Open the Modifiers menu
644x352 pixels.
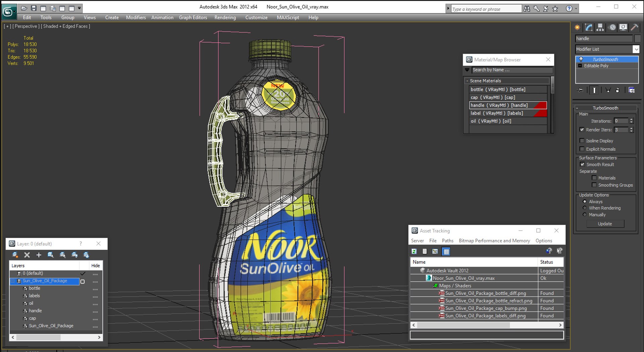[136, 17]
